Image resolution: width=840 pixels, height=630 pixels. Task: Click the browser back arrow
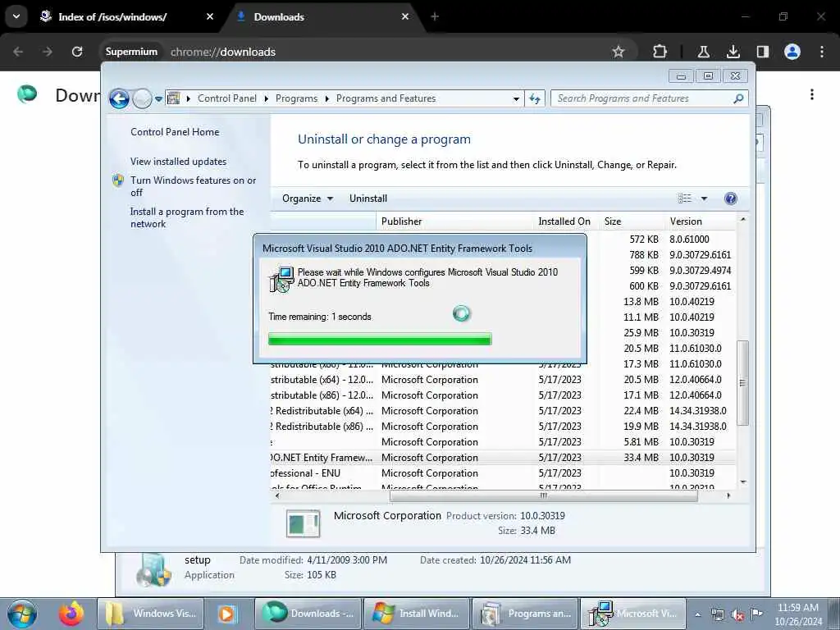click(18, 52)
